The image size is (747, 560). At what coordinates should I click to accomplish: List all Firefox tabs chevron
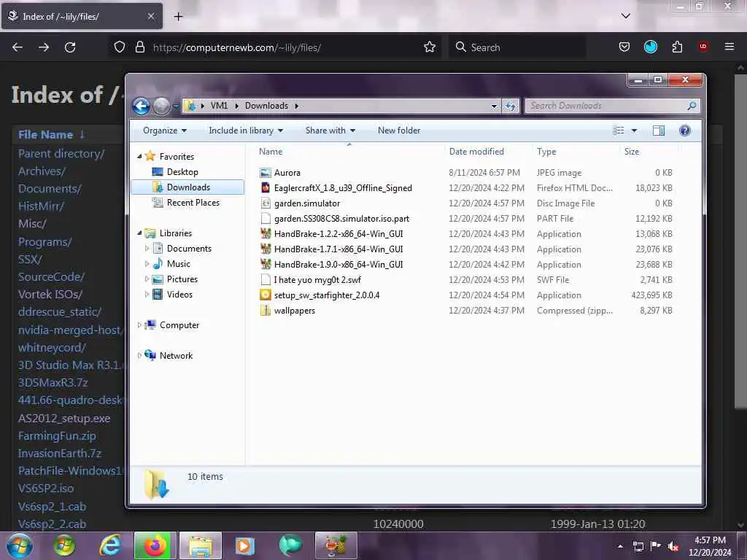point(625,16)
